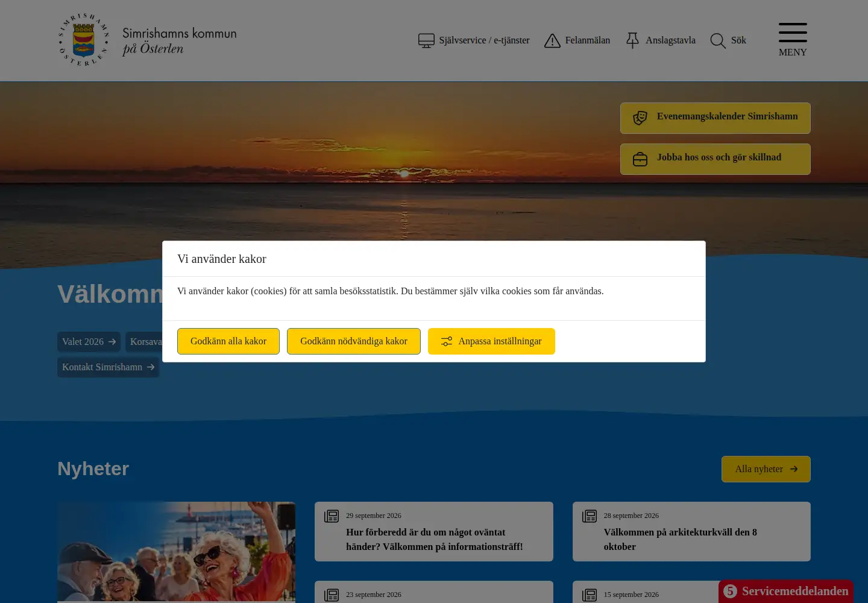Viewport: 868px width, 603px height.
Task: Open Anslagstavla in the header
Action: click(661, 40)
